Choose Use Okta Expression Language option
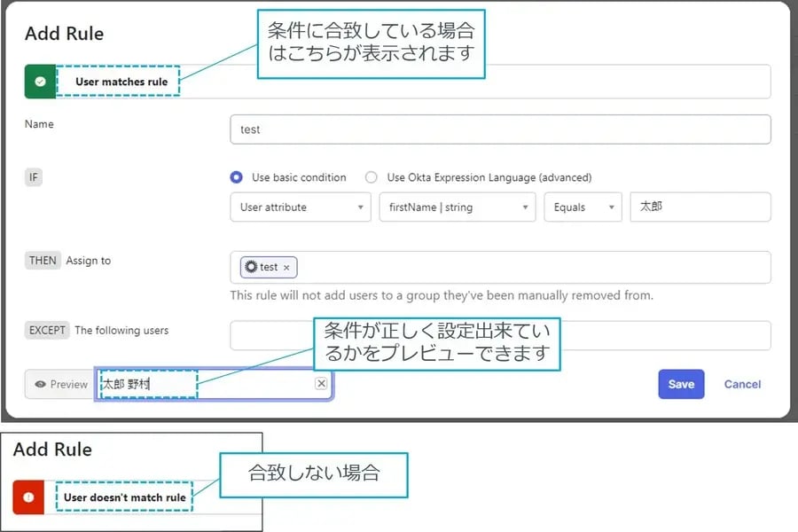This screenshot has height=532, width=798. tap(372, 177)
